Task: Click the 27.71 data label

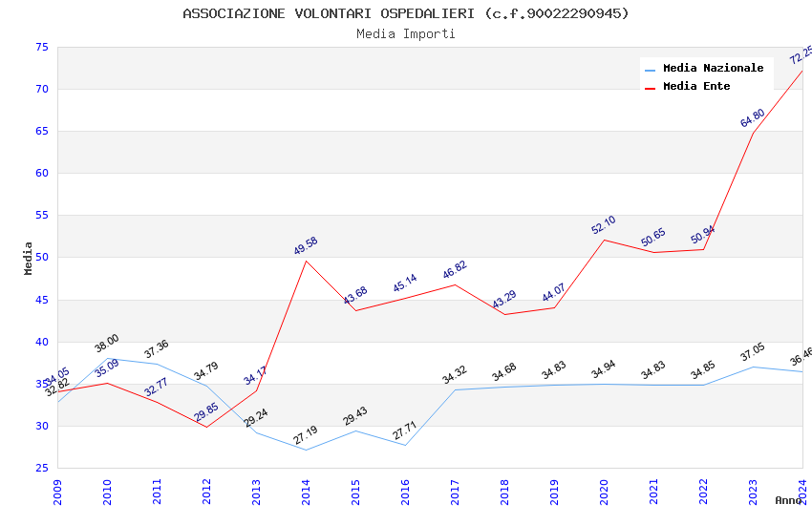Action: coord(404,430)
